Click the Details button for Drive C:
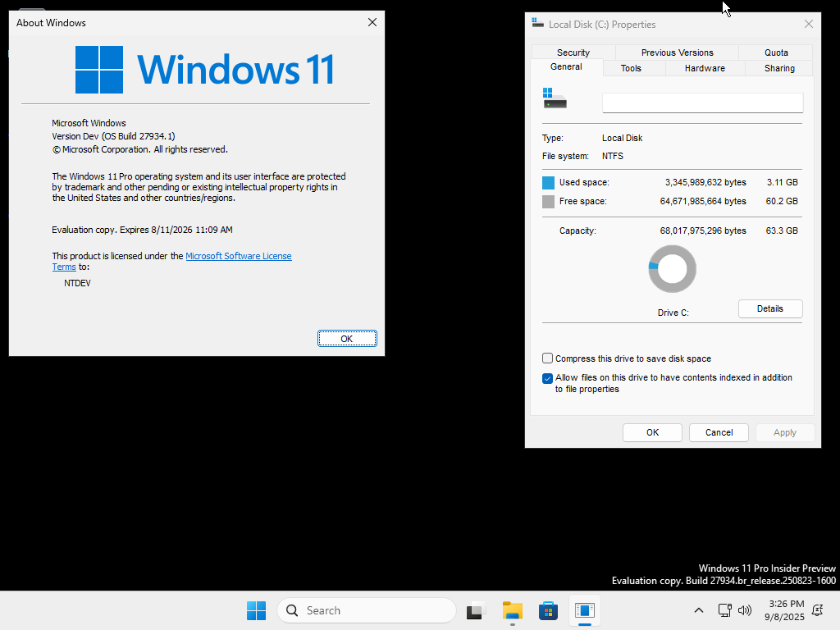Image resolution: width=840 pixels, height=630 pixels. pyautogui.click(x=770, y=308)
